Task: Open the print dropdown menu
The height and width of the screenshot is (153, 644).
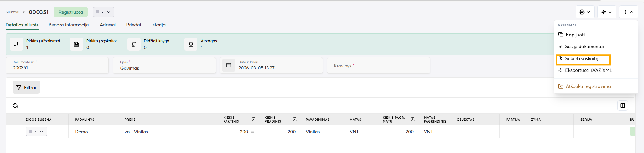Action: coord(585,12)
